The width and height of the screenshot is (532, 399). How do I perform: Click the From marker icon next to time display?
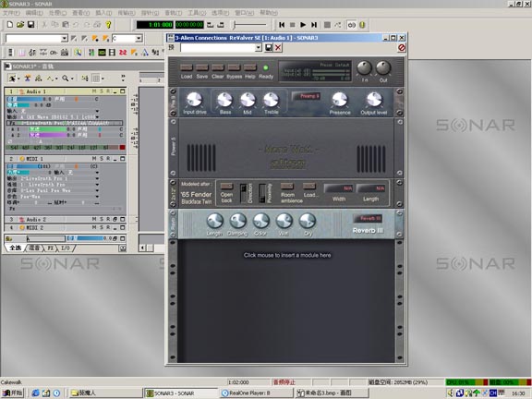[x=211, y=25]
